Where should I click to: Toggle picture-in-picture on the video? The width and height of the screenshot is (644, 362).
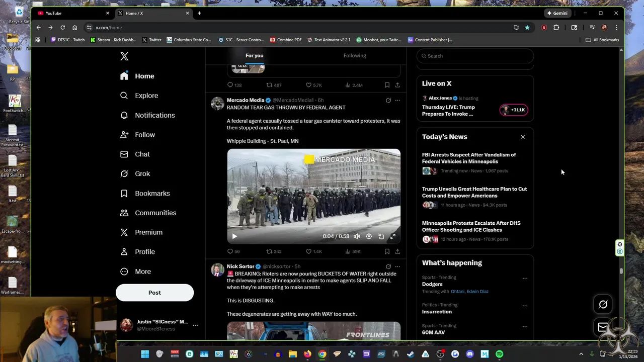(381, 236)
